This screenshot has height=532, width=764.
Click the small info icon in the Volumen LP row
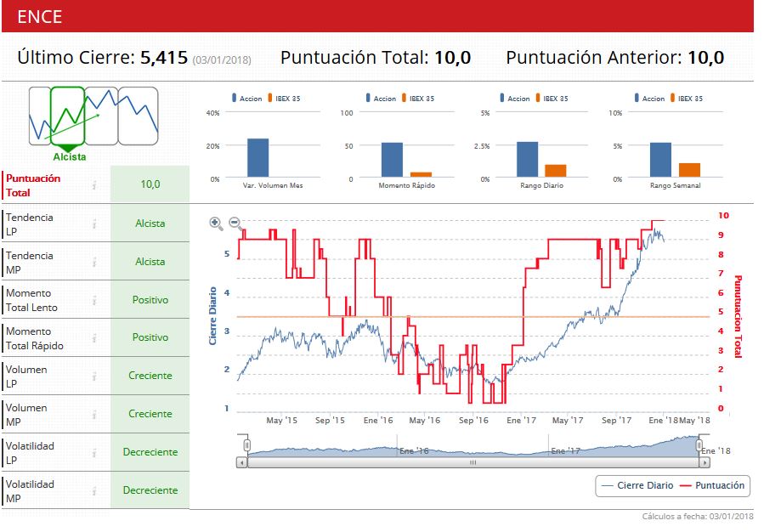coord(94,376)
